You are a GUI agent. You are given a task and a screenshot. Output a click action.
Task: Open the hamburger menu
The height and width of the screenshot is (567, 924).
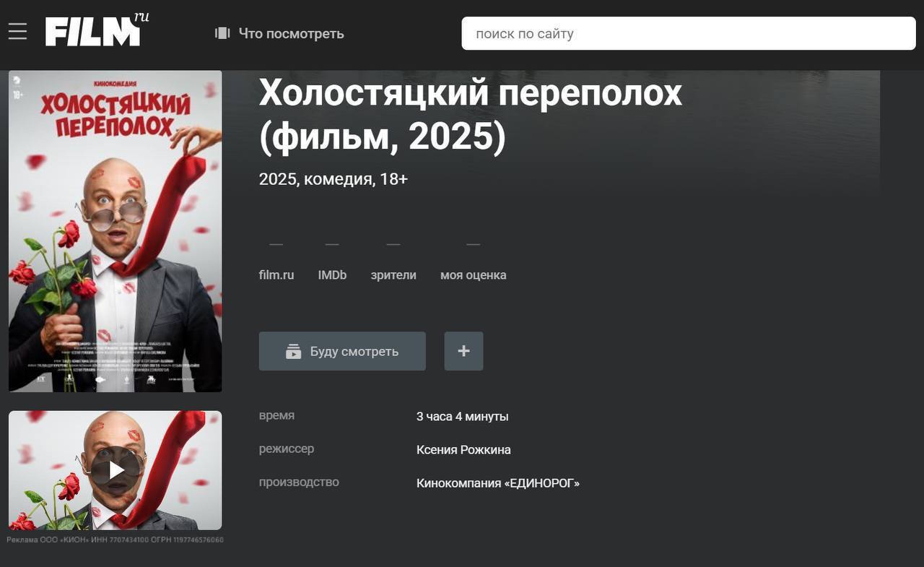[x=17, y=32]
